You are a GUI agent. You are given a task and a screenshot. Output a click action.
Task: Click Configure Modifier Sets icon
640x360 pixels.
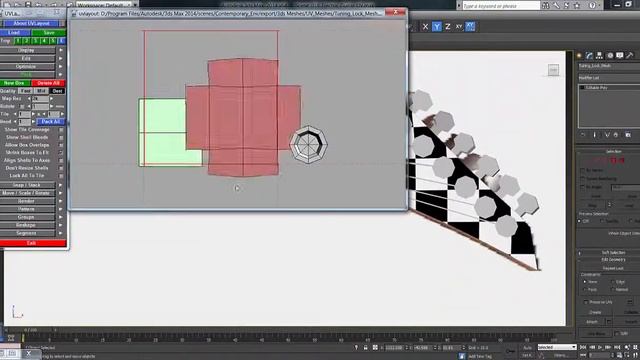coord(628,135)
